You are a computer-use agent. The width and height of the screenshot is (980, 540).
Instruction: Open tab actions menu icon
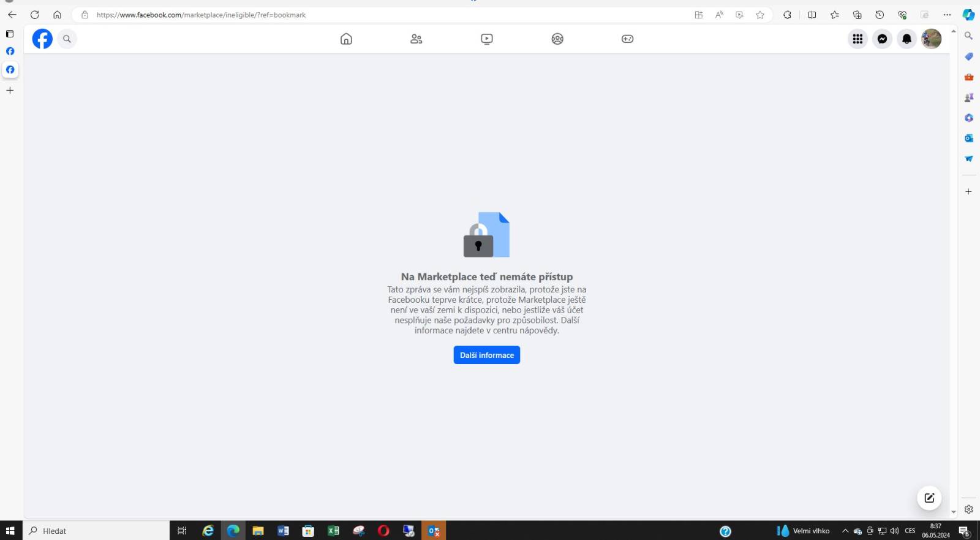click(x=10, y=34)
